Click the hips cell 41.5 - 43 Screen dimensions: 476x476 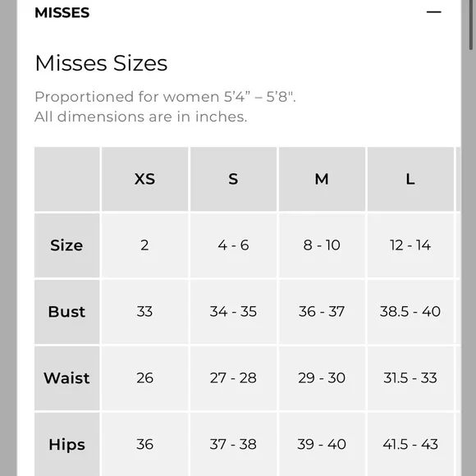pos(410,445)
